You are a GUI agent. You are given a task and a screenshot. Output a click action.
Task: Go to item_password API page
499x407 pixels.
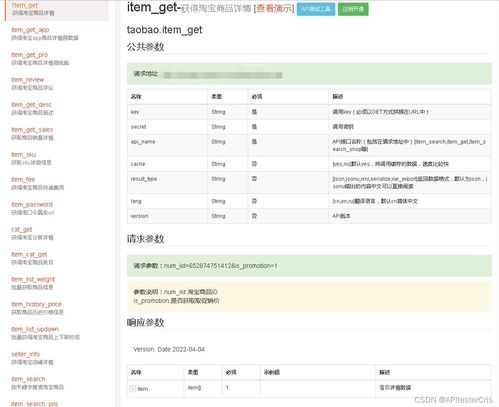pos(32,204)
